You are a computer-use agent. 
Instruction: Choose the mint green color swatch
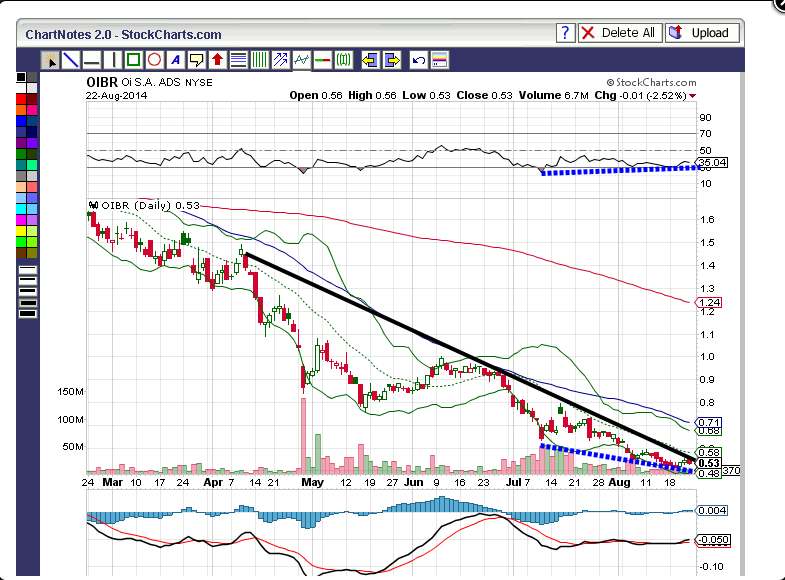coord(32,165)
